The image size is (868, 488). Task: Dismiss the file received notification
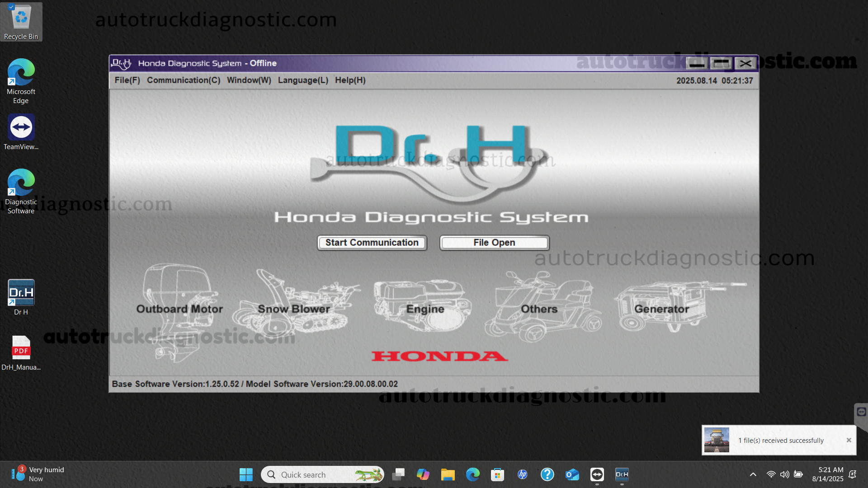(x=849, y=440)
